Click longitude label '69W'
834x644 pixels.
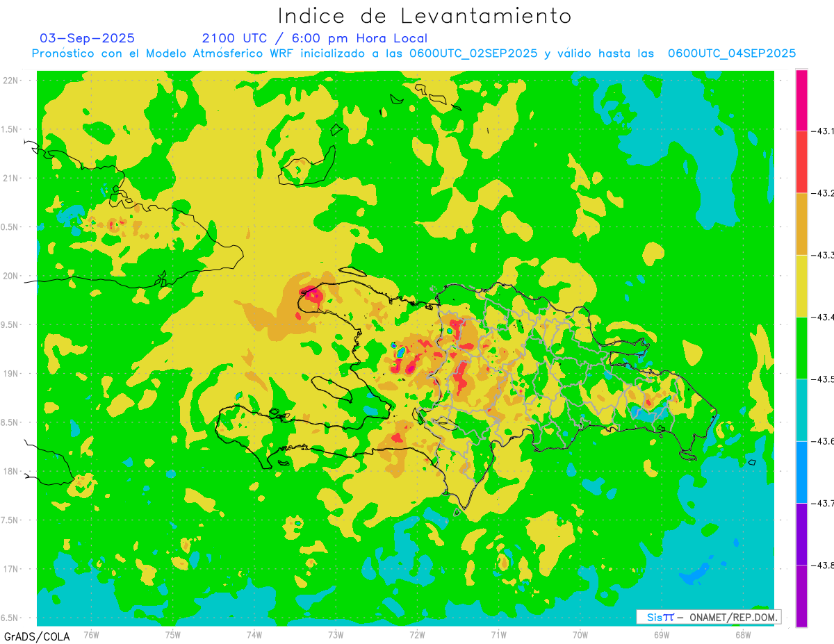662,635
